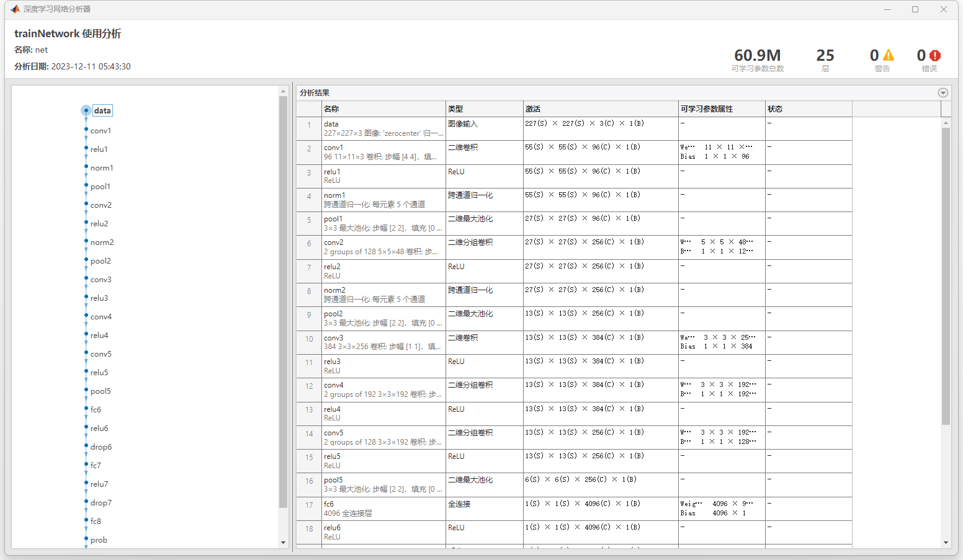Image resolution: width=963 pixels, height=560 pixels.
Task: Click the pool2 row description text
Action: [x=383, y=323]
